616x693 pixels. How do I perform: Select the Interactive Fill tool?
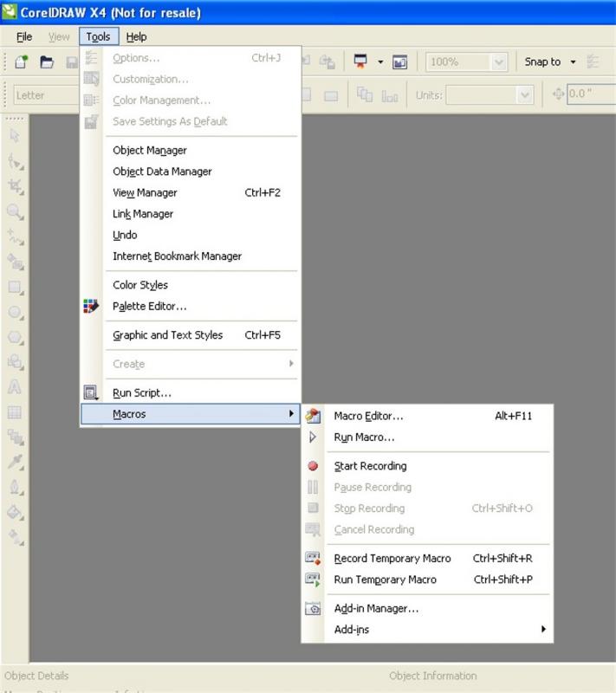click(15, 537)
